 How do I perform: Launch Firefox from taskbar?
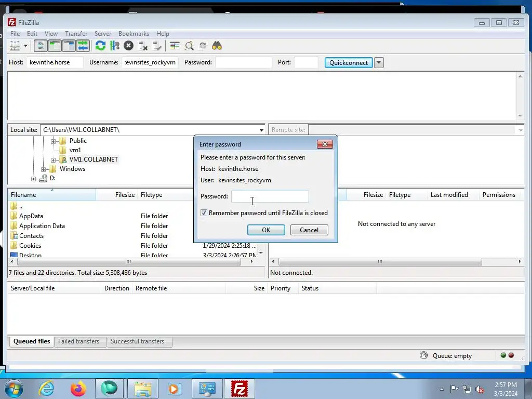click(78, 389)
